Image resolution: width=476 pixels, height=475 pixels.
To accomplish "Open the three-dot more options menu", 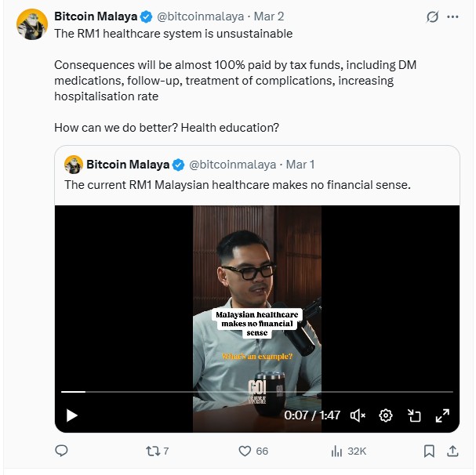I will click(x=452, y=17).
